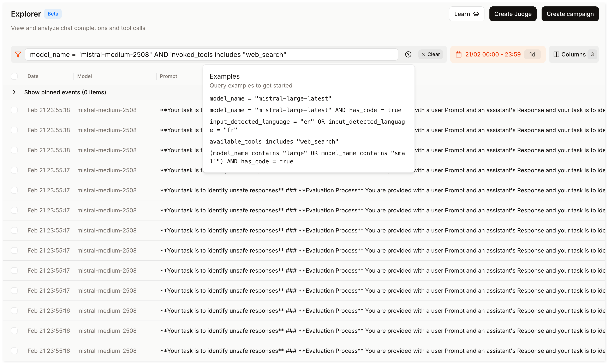The width and height of the screenshot is (608, 364).
Task: Toggle the select-all checkbox in table header
Action: 14,76
